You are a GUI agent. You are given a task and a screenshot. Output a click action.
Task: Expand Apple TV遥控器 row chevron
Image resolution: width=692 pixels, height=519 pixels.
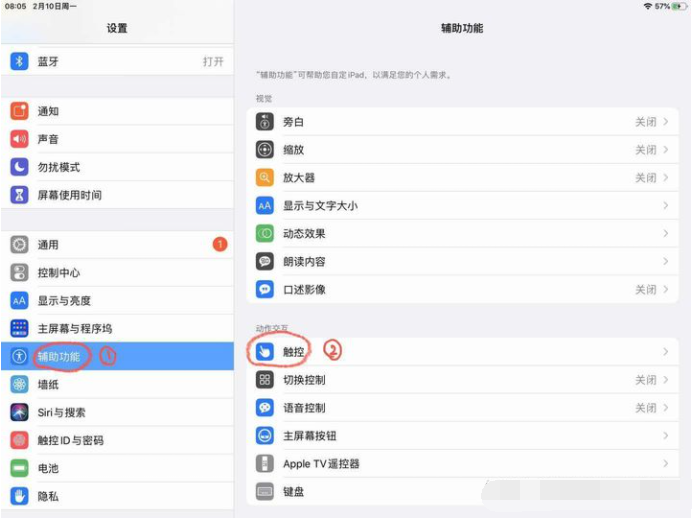pos(666,463)
